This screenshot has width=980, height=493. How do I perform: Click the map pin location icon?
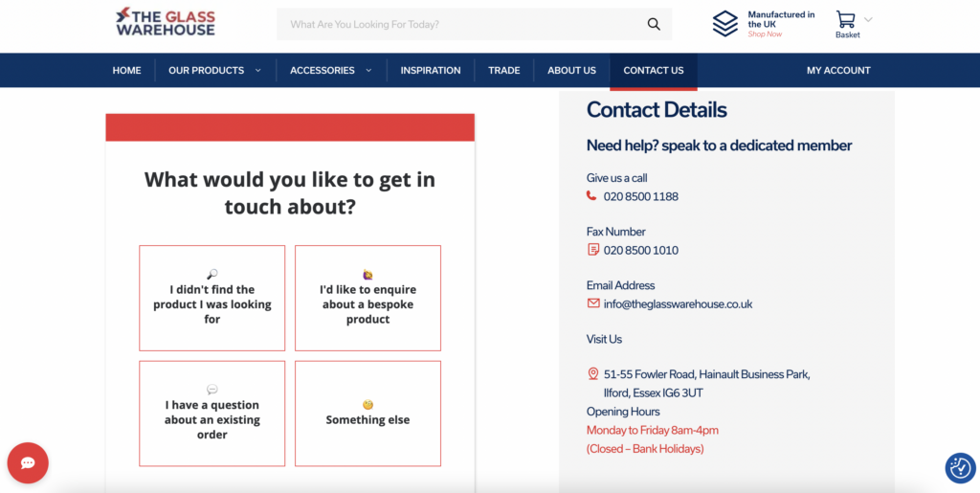pos(592,374)
